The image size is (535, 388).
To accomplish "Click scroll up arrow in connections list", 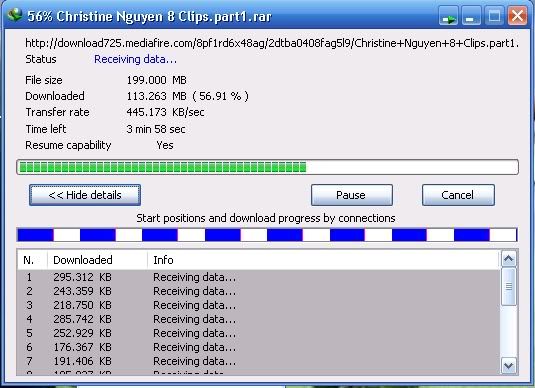I will point(509,259).
